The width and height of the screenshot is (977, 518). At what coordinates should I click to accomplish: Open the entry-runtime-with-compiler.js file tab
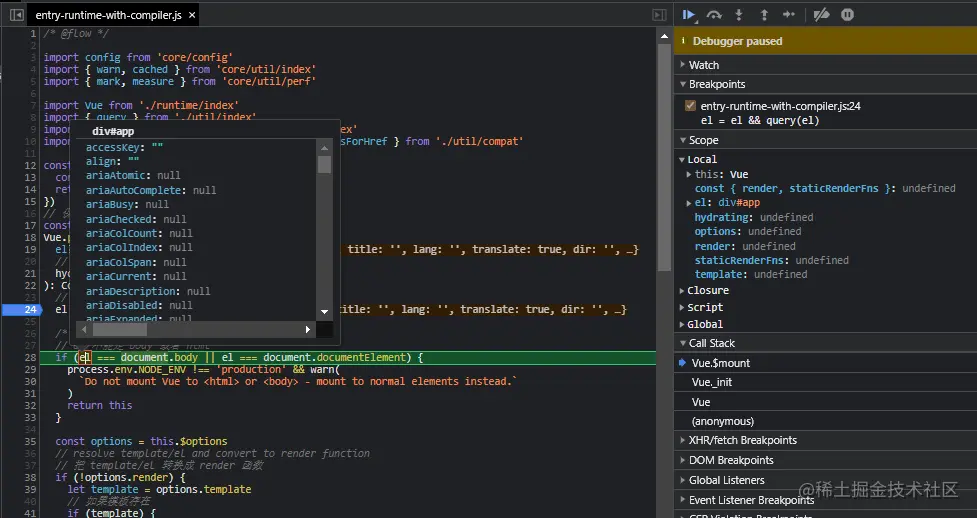(x=107, y=16)
